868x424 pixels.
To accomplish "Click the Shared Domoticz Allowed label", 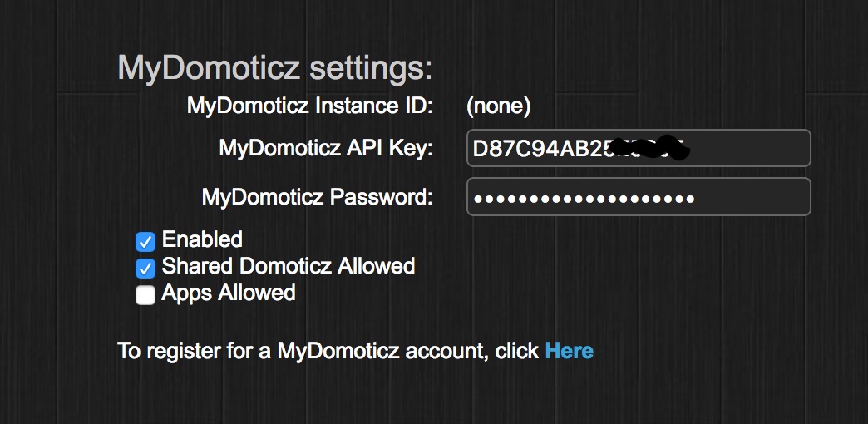I will [289, 266].
